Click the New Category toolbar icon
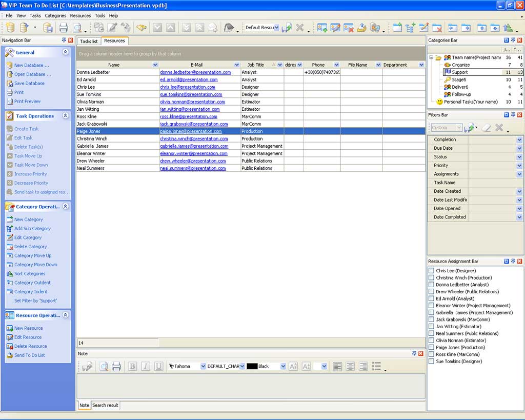This screenshot has height=420, width=525. (397, 28)
